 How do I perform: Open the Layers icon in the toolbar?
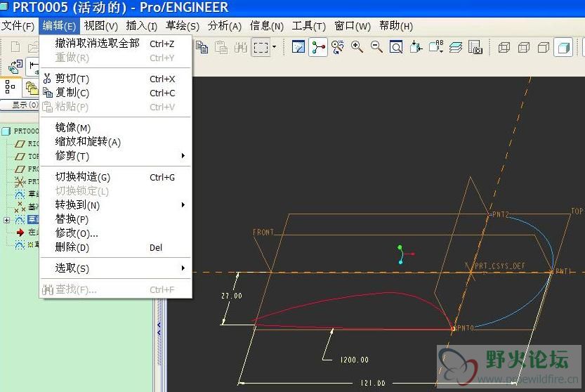click(456, 47)
